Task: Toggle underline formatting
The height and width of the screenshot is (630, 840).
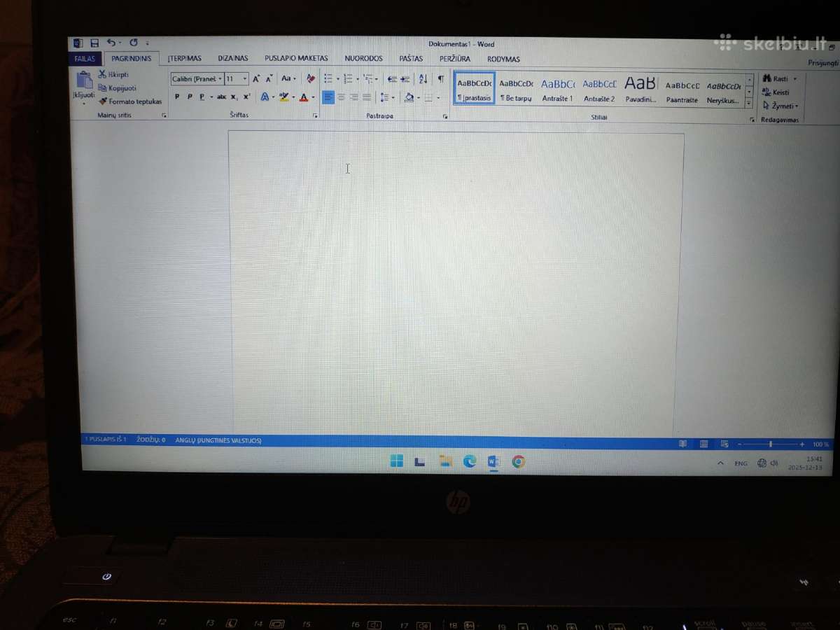Action: (x=202, y=97)
